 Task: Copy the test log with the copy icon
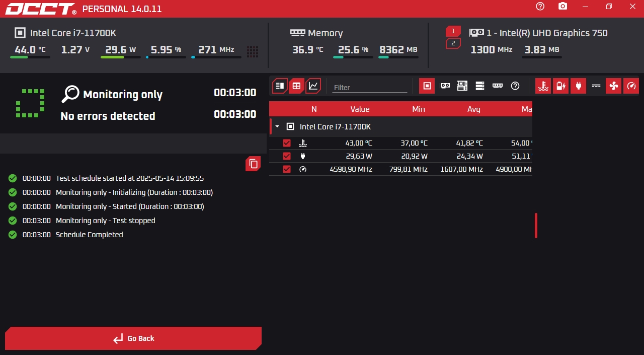254,164
